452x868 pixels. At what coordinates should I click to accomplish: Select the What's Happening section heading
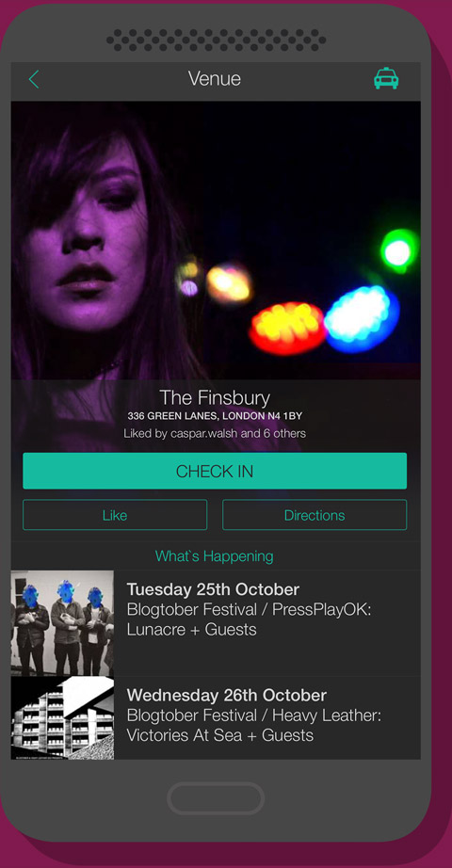(215, 555)
